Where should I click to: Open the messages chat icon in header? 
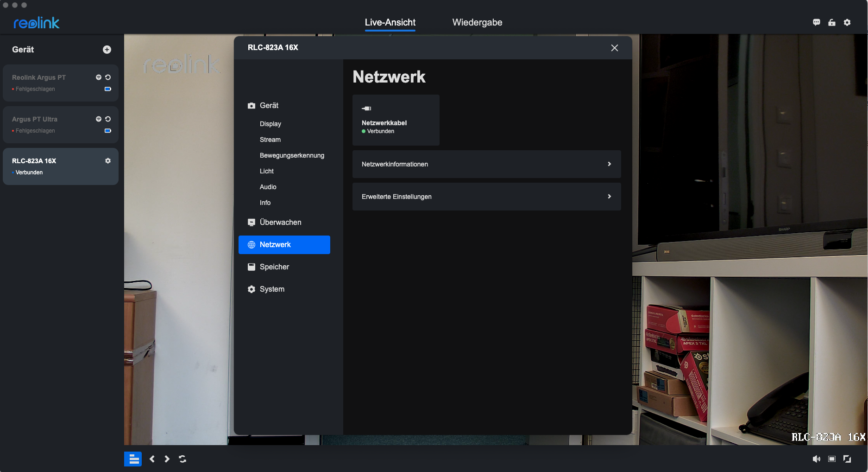click(817, 22)
